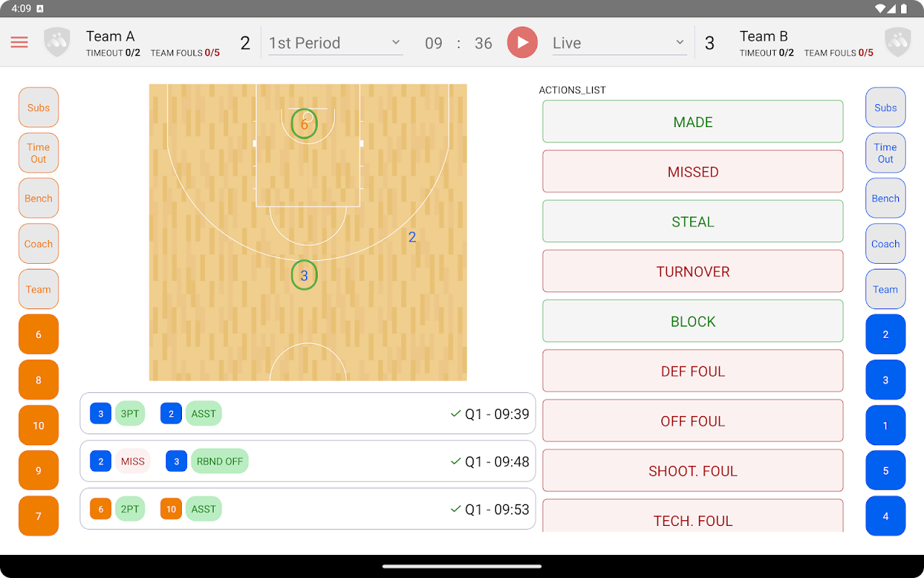The image size is (924, 578).
Task: Select Team B Bench
Action: point(886,199)
